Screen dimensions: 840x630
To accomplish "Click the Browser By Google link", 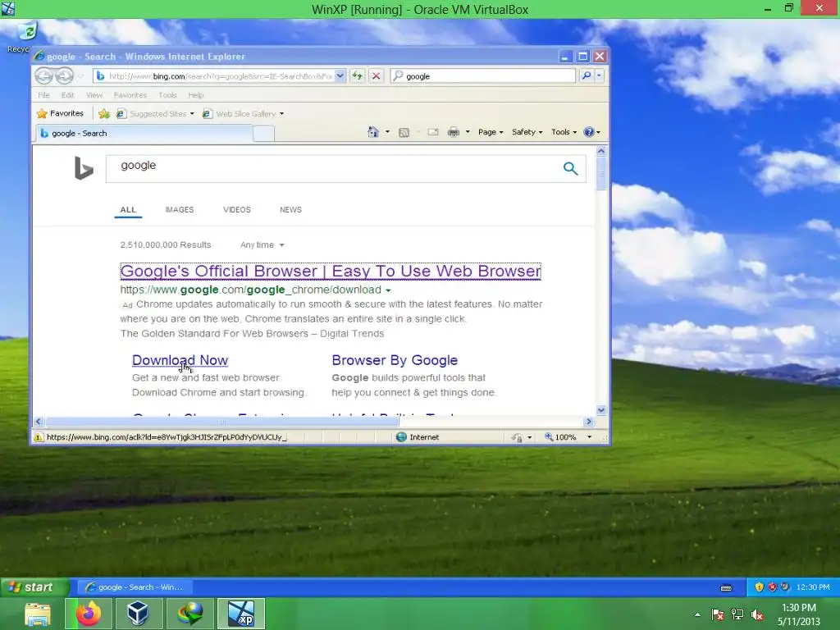I will click(x=395, y=360).
